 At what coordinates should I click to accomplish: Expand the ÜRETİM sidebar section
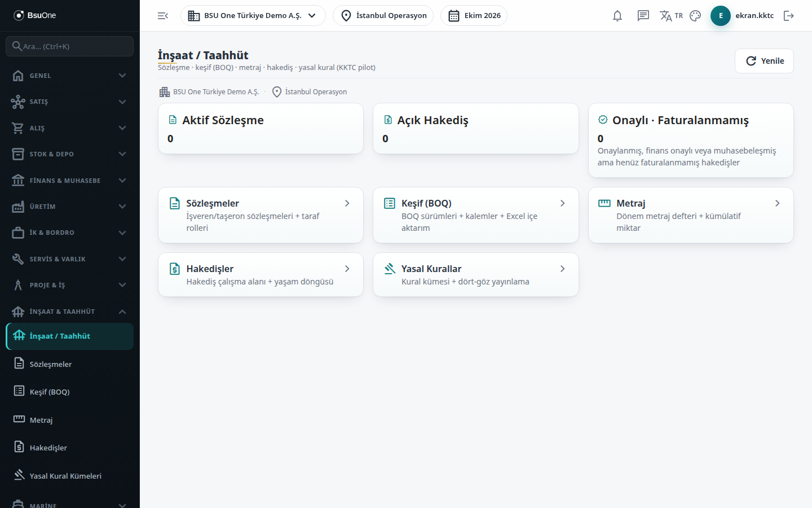click(x=70, y=207)
